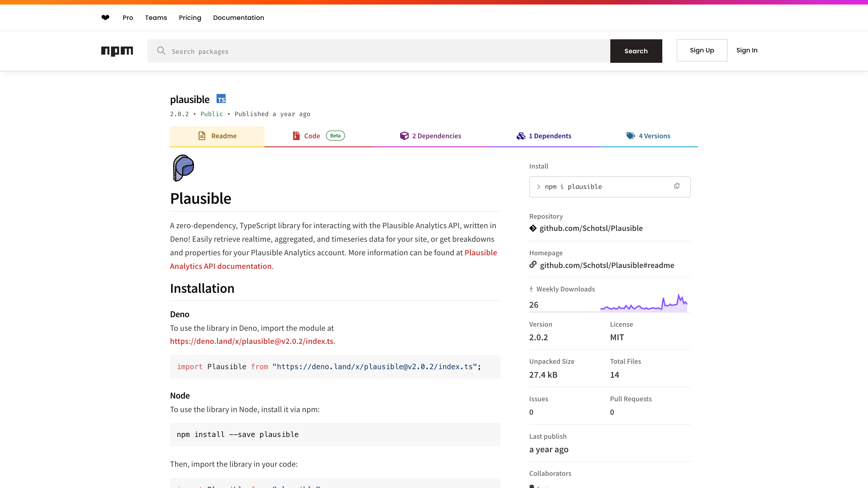Click the TypeScript badge icon on plausible

[x=221, y=99]
